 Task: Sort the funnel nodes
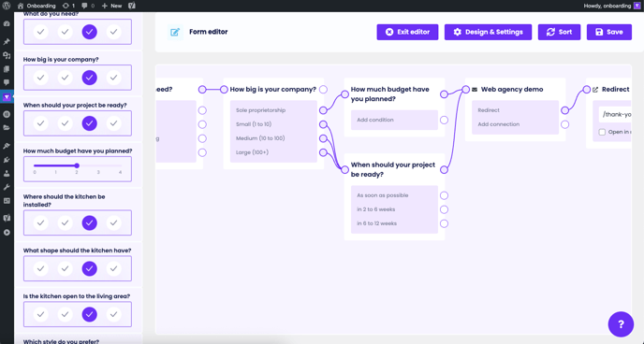pos(559,32)
